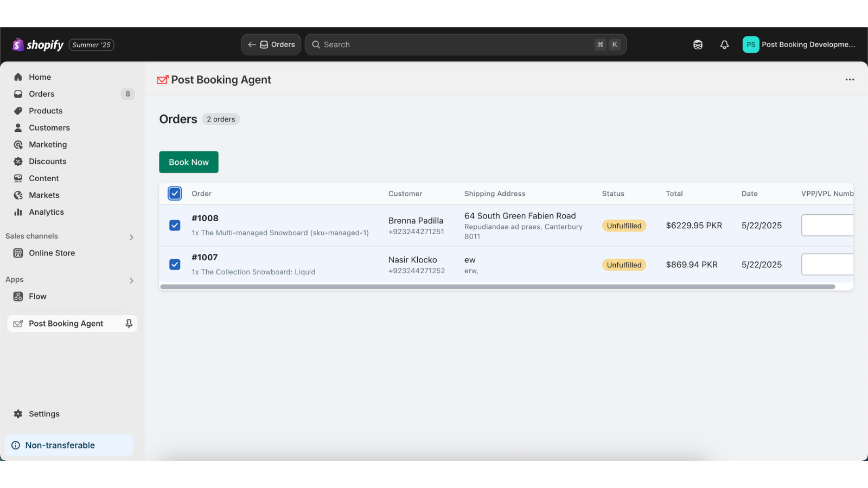Open order #1007
Image resolution: width=868 pixels, height=488 pixels.
click(205, 257)
